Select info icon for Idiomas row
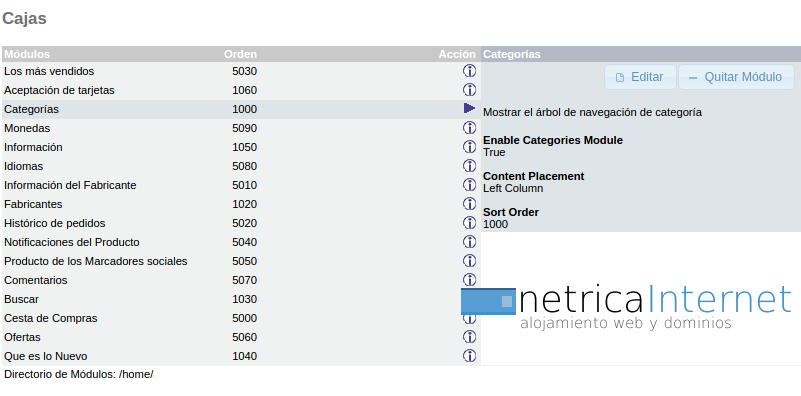801x396 pixels. coord(469,166)
